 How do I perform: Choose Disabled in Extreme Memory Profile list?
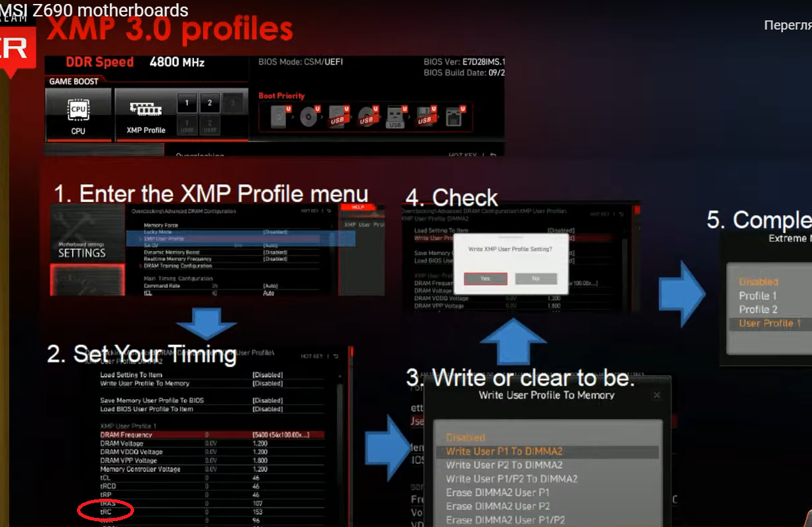pos(758,282)
